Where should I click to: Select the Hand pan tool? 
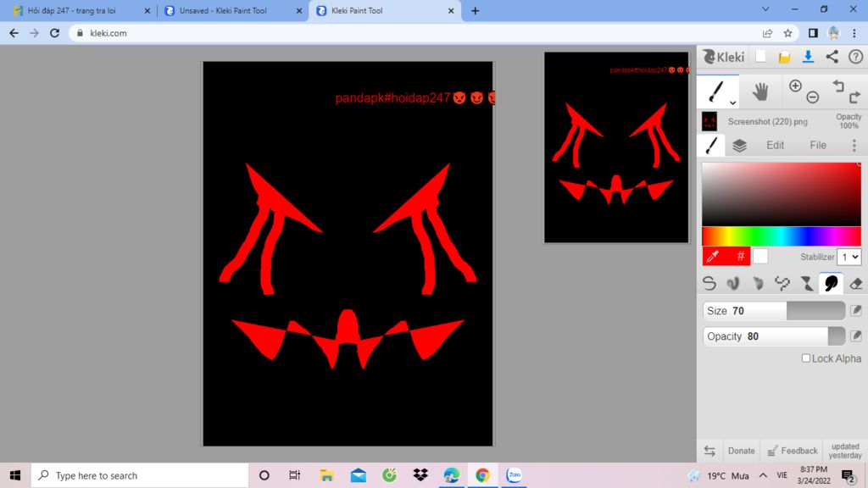coord(760,91)
